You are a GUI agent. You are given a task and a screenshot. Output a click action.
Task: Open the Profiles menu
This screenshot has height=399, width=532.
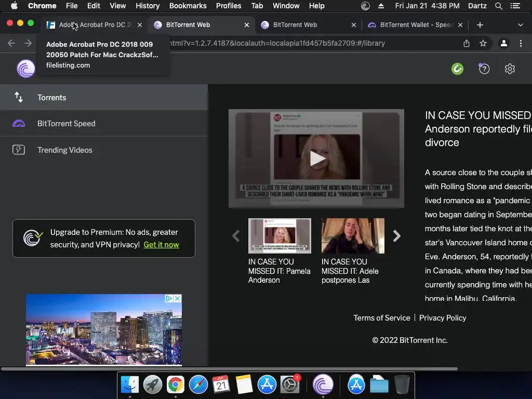[229, 6]
